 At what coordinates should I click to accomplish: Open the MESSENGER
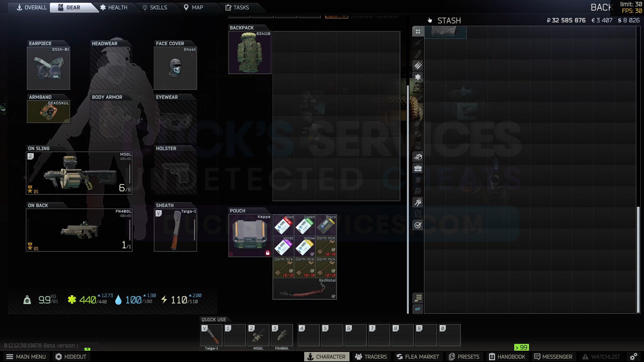tap(553, 357)
